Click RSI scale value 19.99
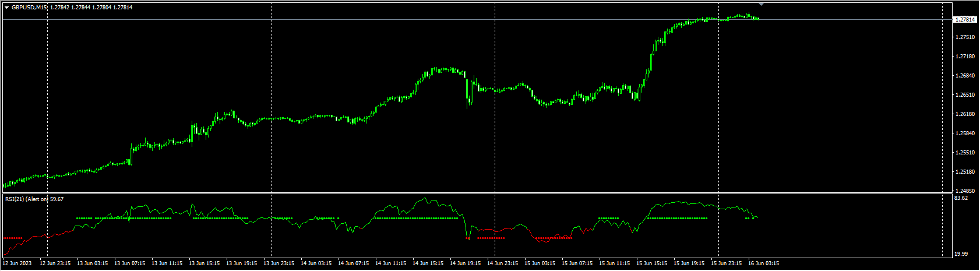This screenshot has width=980, height=271. 961,254
